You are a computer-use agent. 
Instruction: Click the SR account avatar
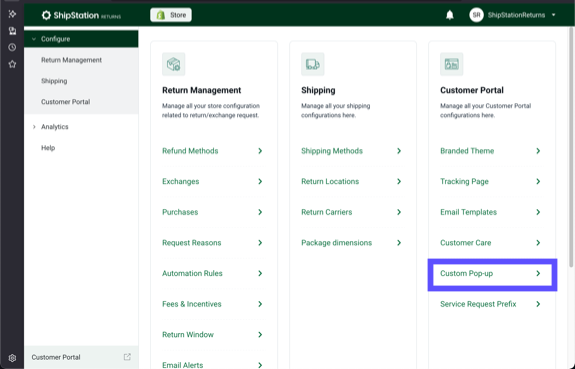click(x=476, y=15)
